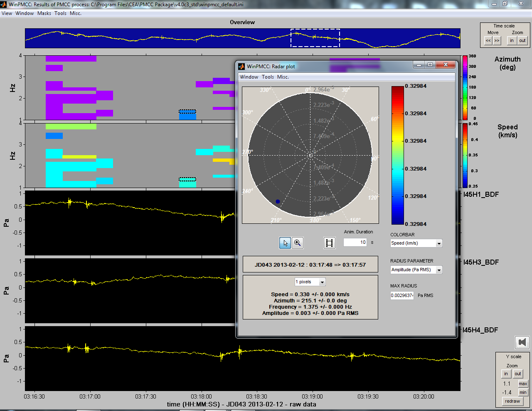Click the yellow pixel bar in the speed plot
532x411 pixels.
click(79, 157)
